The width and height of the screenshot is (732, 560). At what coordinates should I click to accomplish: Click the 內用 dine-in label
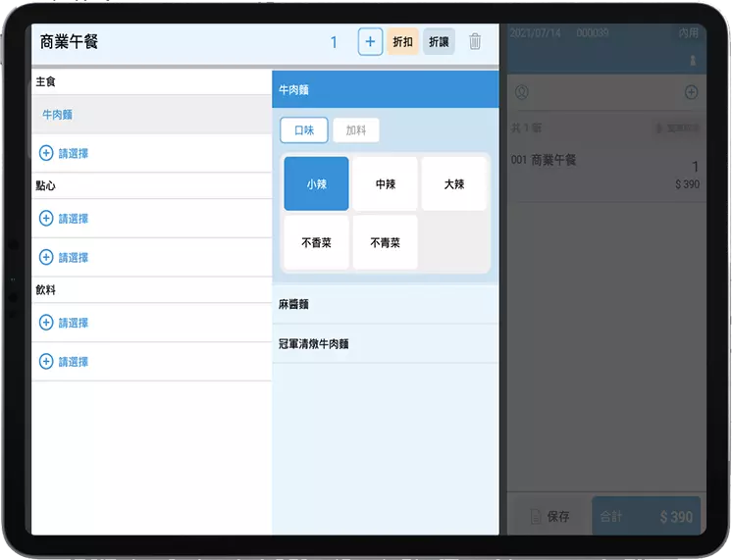coord(688,32)
